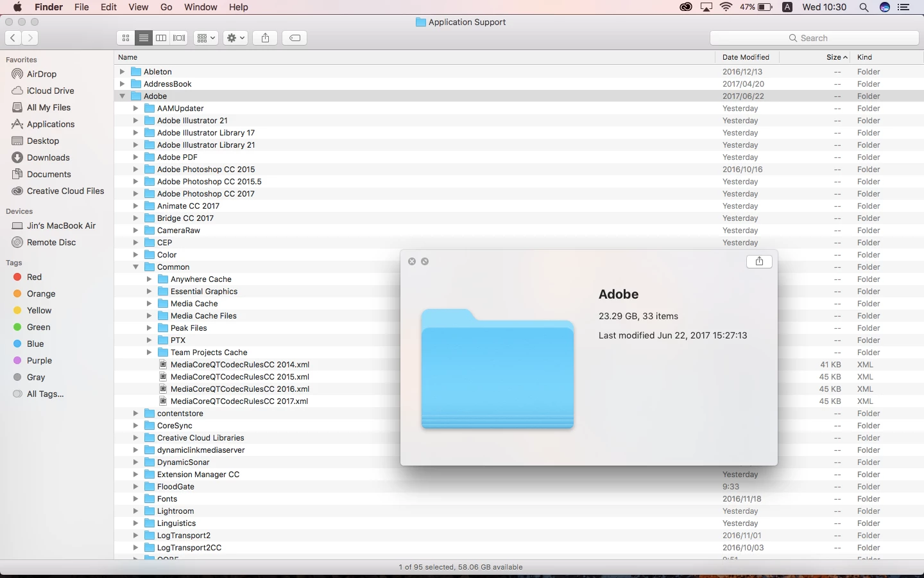Click Share in the Quick Look panel
The height and width of the screenshot is (578, 924).
759,261
